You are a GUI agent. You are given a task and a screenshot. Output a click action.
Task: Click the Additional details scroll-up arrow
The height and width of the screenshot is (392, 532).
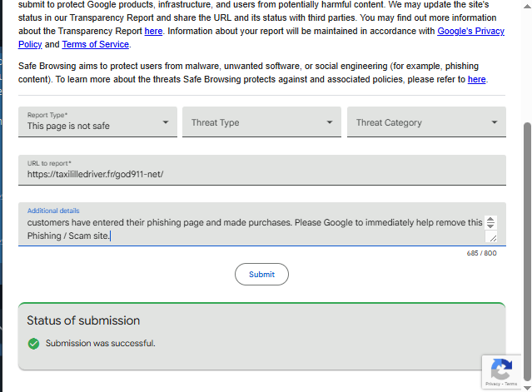click(490, 220)
